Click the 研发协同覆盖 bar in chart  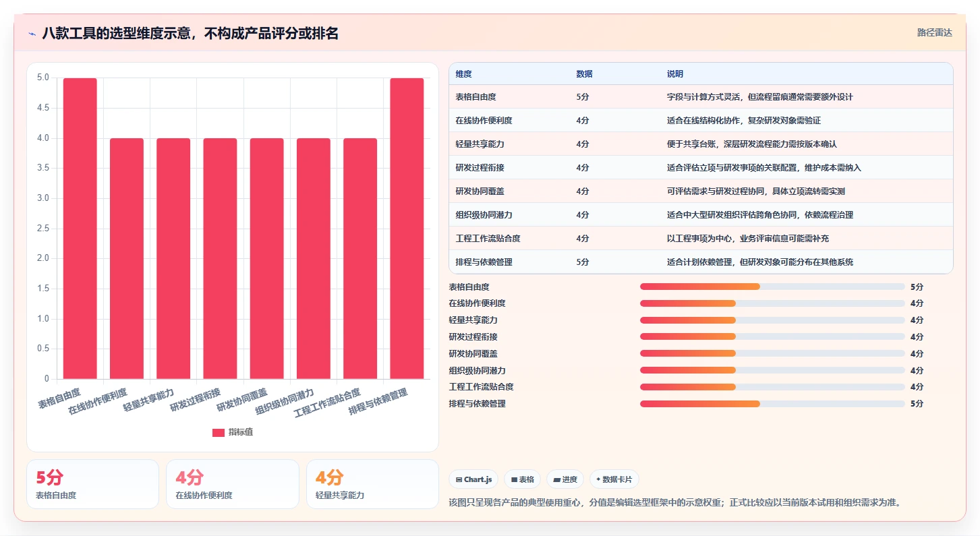(x=266, y=258)
